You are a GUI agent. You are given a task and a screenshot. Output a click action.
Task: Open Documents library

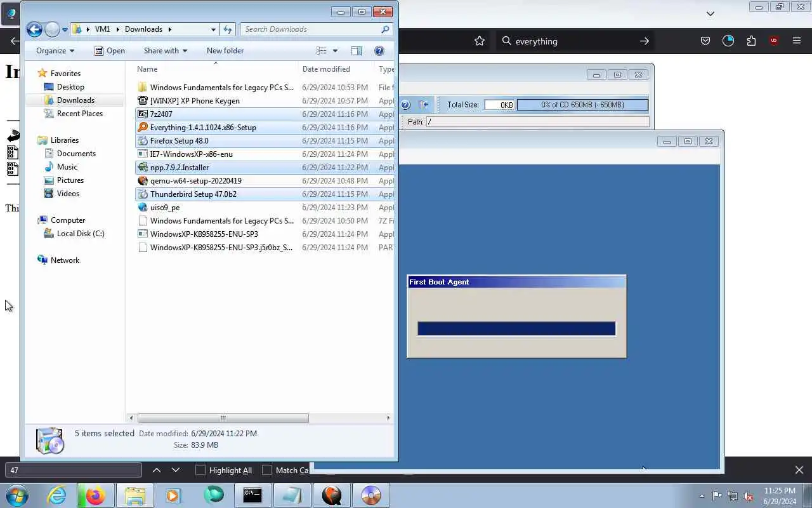(x=76, y=154)
